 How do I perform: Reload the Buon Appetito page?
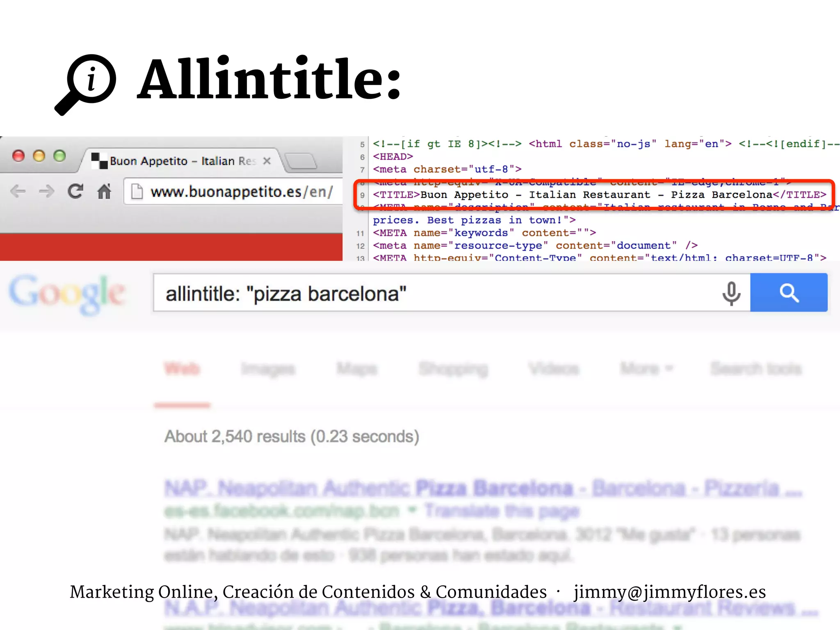pos(75,191)
